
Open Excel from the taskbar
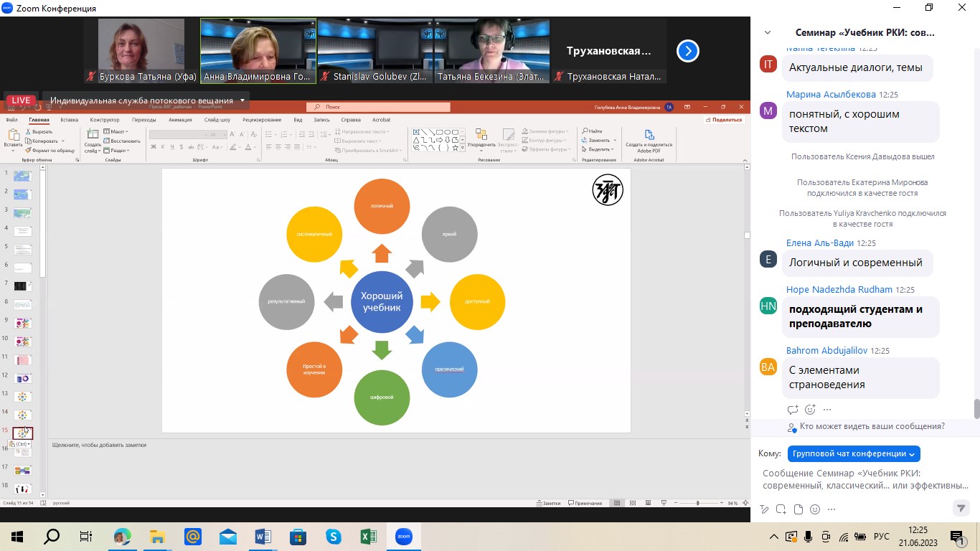369,537
